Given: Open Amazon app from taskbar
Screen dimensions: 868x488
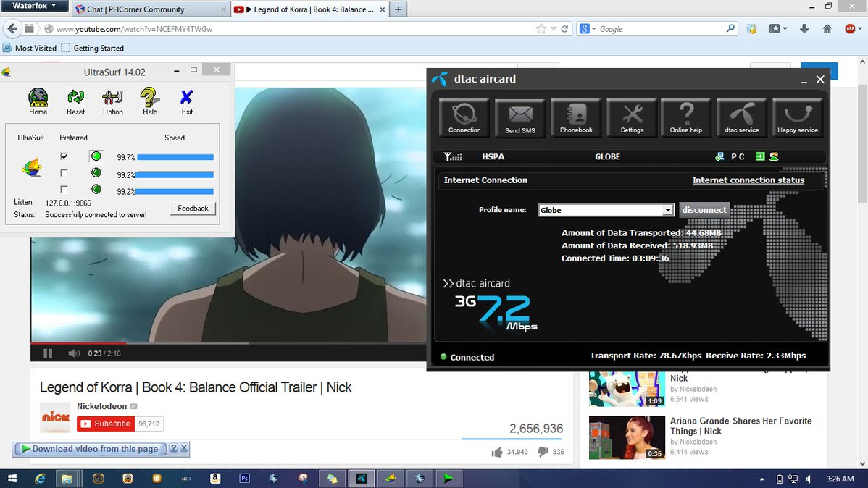Looking at the screenshot, I should tap(214, 479).
